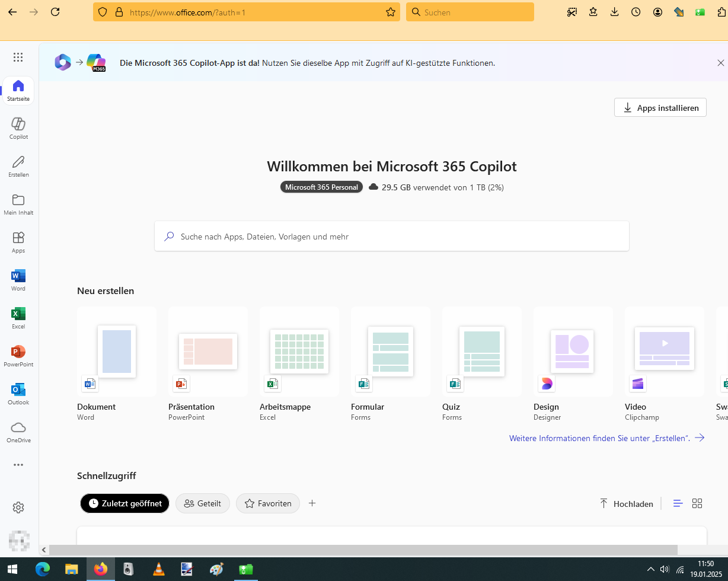The image size is (728, 581).
Task: Click Apps installieren button
Action: coord(660,107)
